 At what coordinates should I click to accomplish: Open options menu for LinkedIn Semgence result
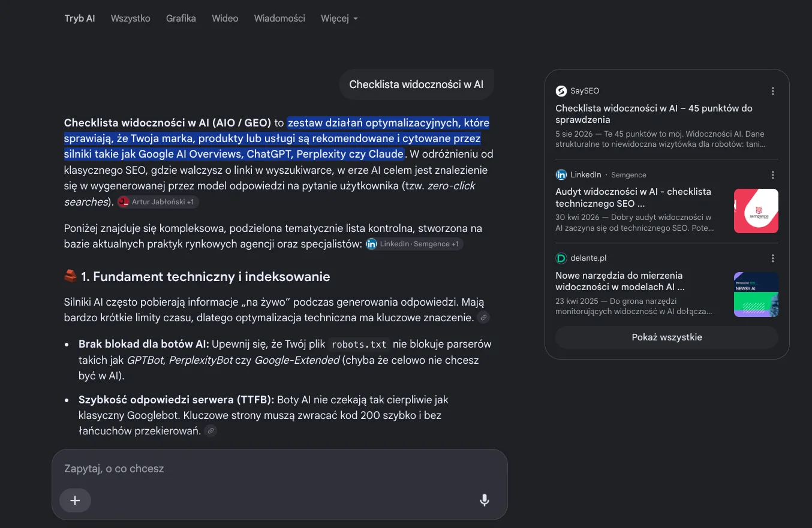pyautogui.click(x=773, y=175)
